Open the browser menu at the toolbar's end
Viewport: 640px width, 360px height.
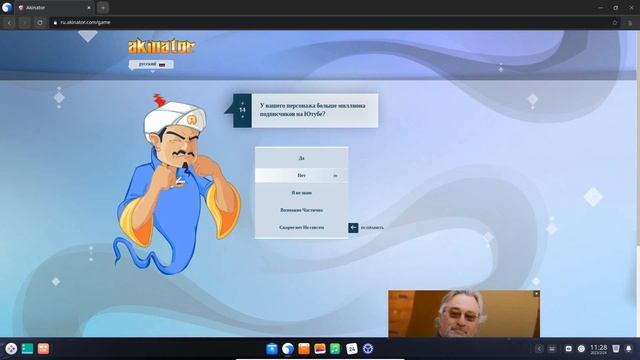(630, 22)
